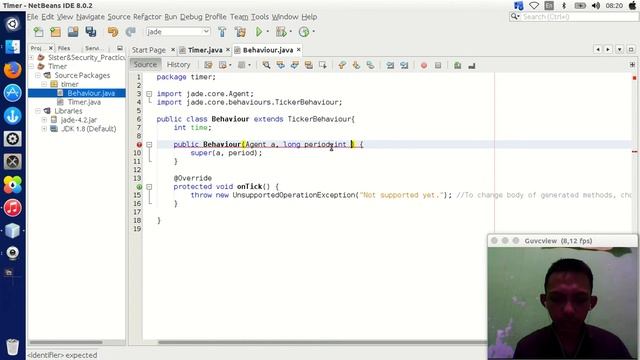This screenshot has width=640, height=360.
Task: Expand the jade-4.2.jar library node
Action: click(x=44, y=120)
